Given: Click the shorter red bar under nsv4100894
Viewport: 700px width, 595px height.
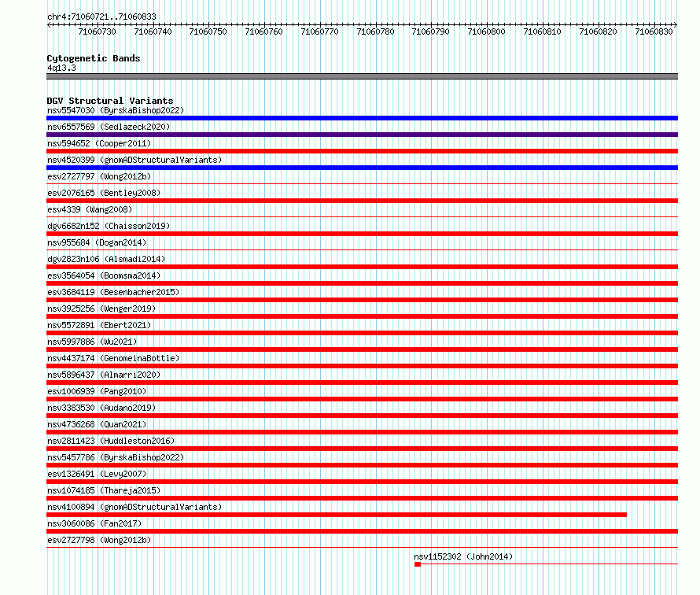Looking at the screenshot, I should 337,515.
